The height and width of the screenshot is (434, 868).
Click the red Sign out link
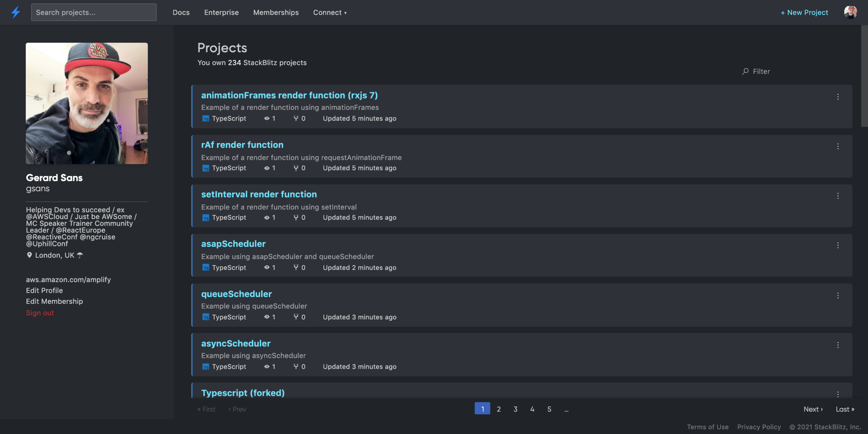[x=40, y=313]
